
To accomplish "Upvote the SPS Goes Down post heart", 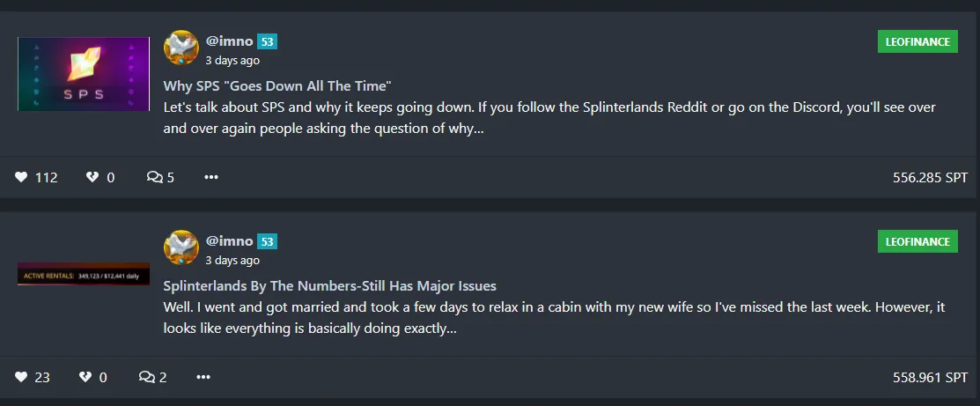I will [21, 178].
